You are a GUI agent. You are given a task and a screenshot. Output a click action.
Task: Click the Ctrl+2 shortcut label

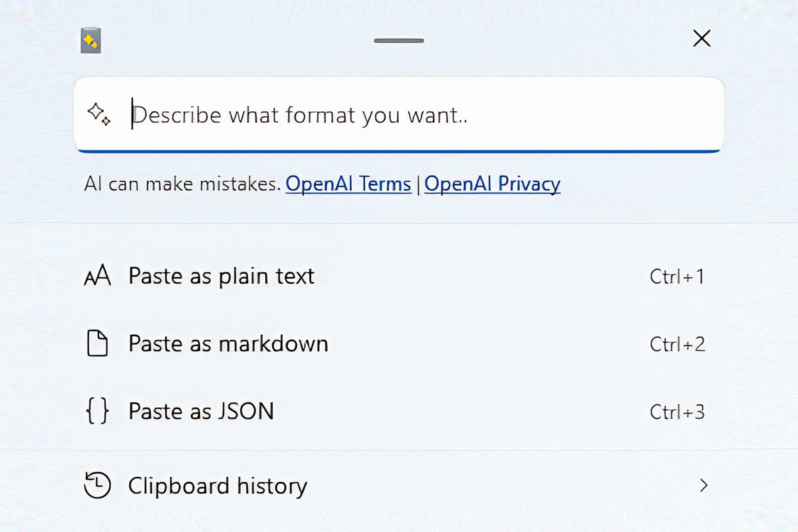coord(677,345)
